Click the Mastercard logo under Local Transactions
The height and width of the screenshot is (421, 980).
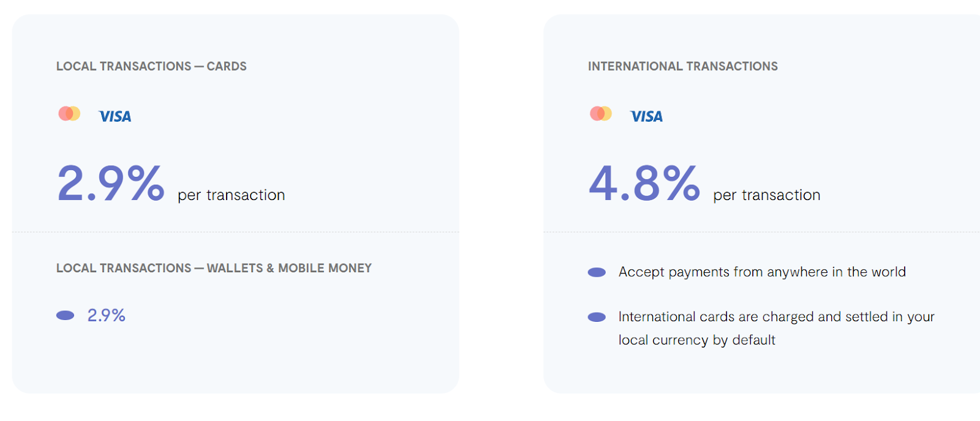point(69,114)
